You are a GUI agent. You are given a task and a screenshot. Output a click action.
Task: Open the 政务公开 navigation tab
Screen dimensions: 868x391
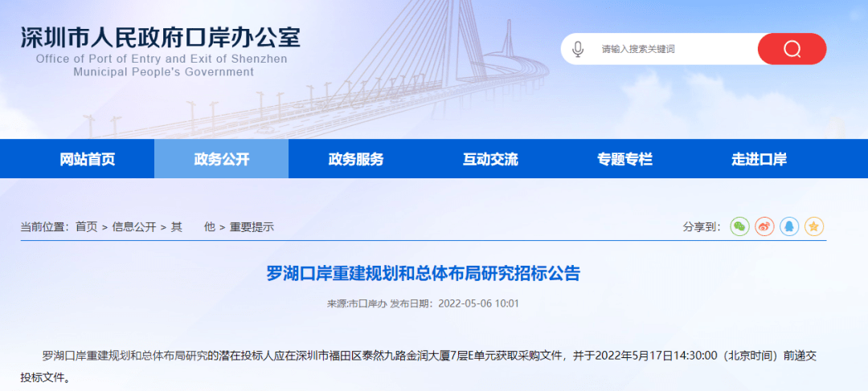[222, 159]
